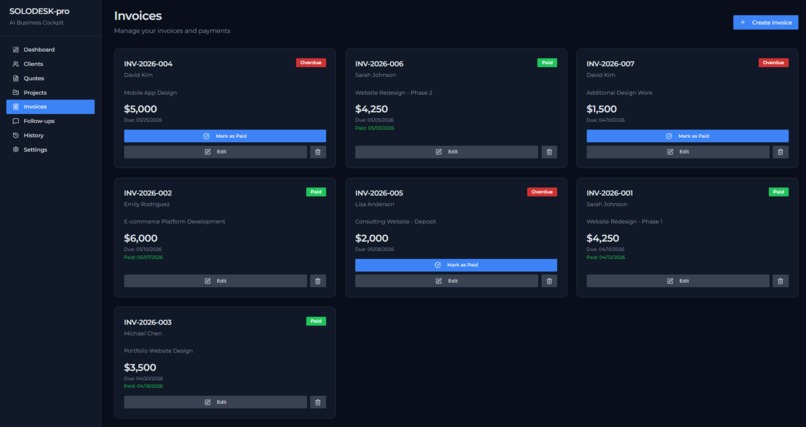Select Invoices in the sidebar

[x=50, y=107]
